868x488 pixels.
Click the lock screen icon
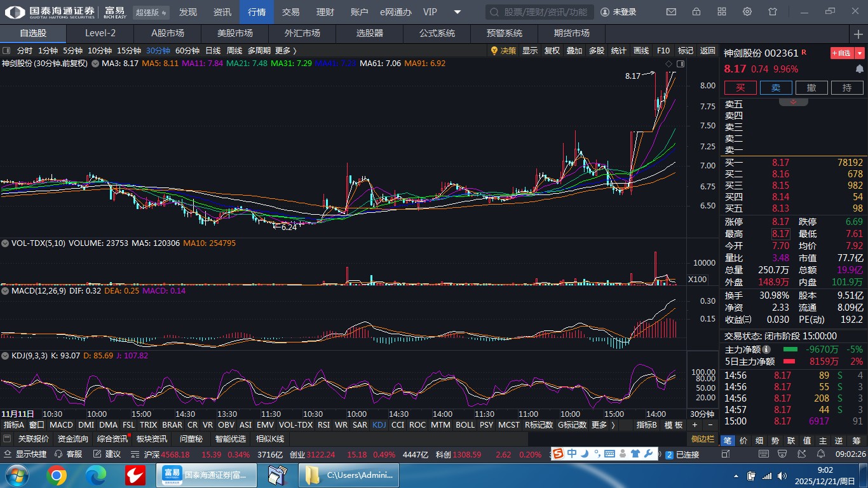tap(696, 12)
